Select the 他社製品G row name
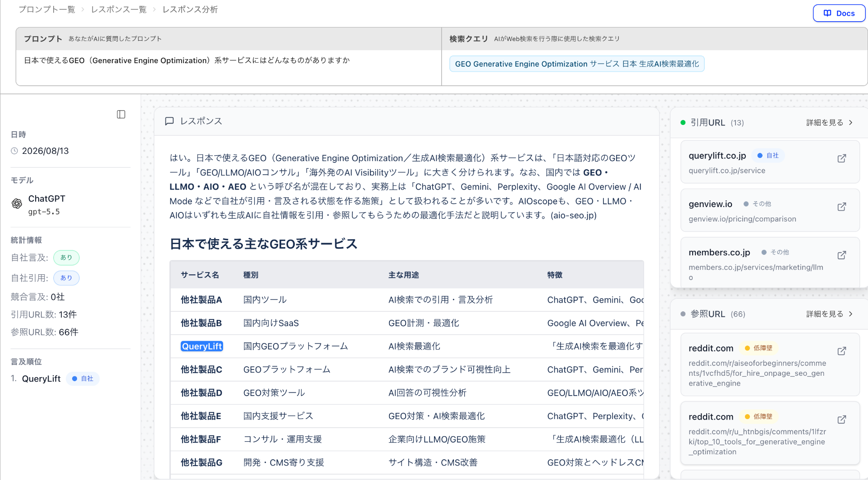Viewport: 868px width, 480px height. [201, 462]
